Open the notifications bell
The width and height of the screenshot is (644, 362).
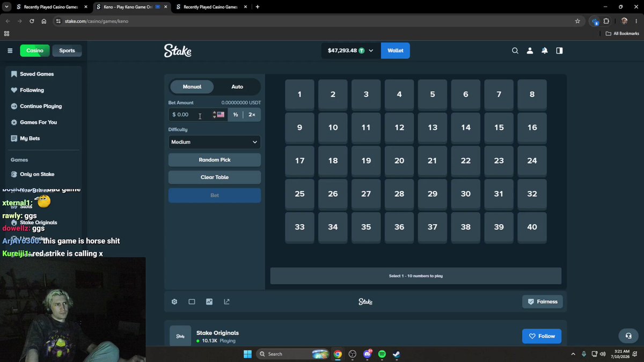pyautogui.click(x=545, y=50)
